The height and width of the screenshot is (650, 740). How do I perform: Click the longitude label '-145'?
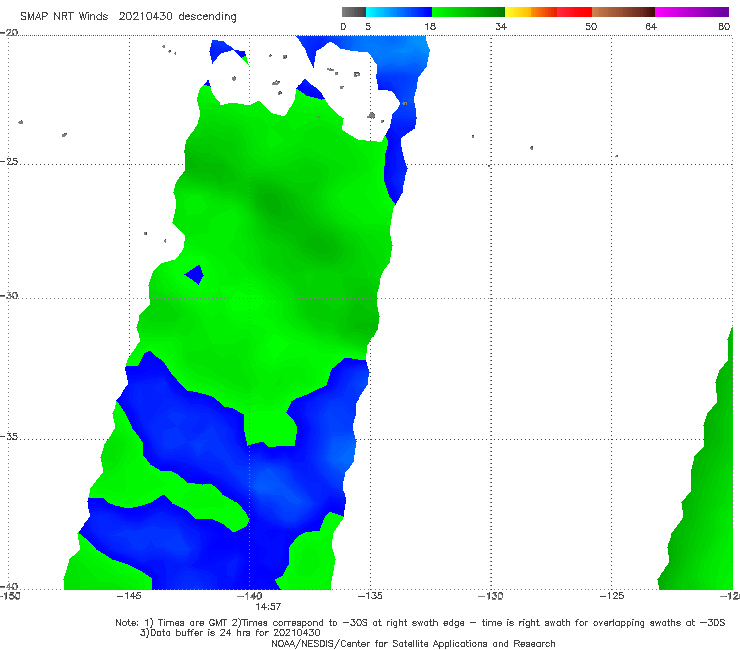[x=129, y=596]
